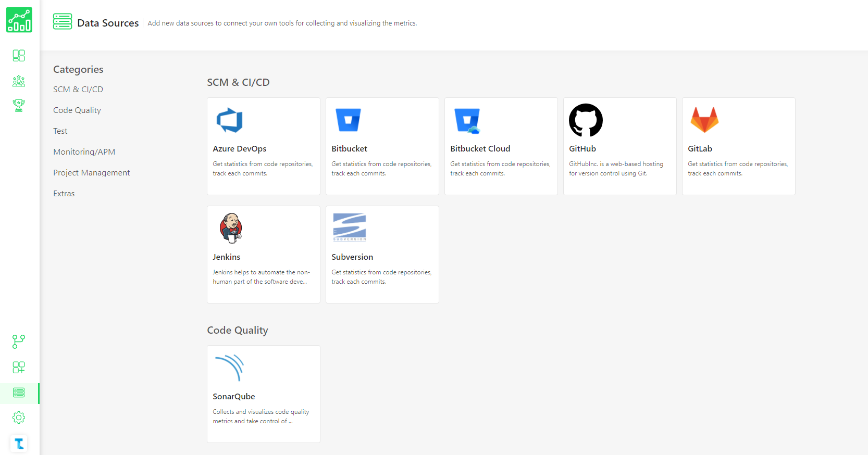Click the Jenkins butler logo

(x=231, y=228)
